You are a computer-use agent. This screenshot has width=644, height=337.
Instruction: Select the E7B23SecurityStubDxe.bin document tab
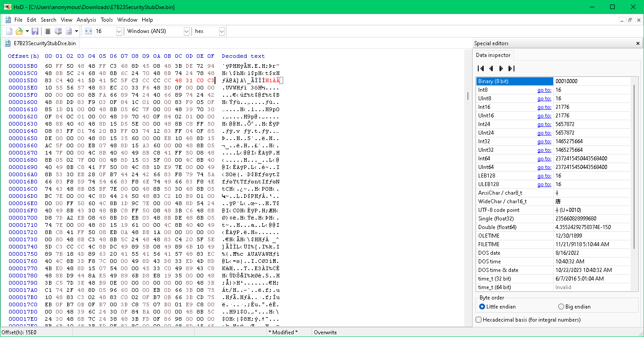pyautogui.click(x=40, y=43)
